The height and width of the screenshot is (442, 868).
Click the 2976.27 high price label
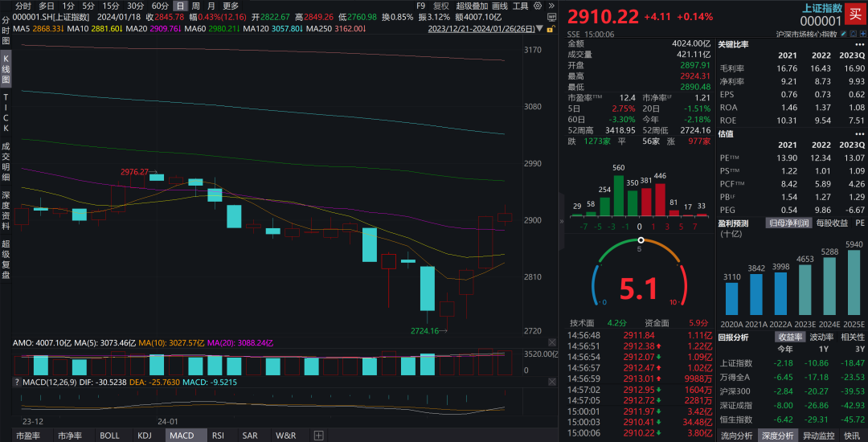click(135, 172)
